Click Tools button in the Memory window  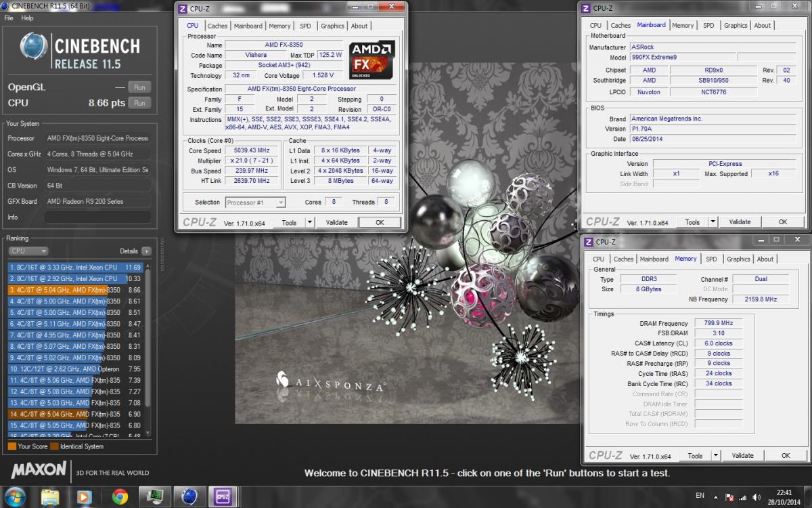click(x=695, y=456)
